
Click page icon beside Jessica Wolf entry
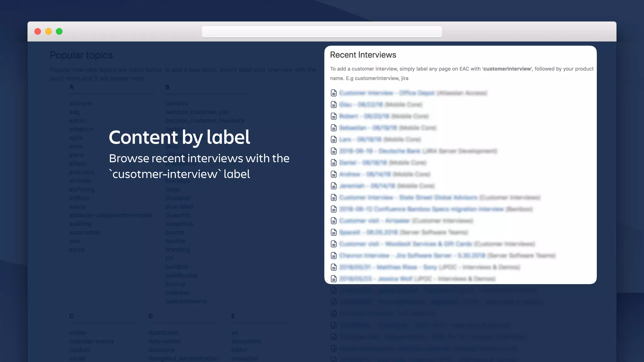pyautogui.click(x=334, y=279)
